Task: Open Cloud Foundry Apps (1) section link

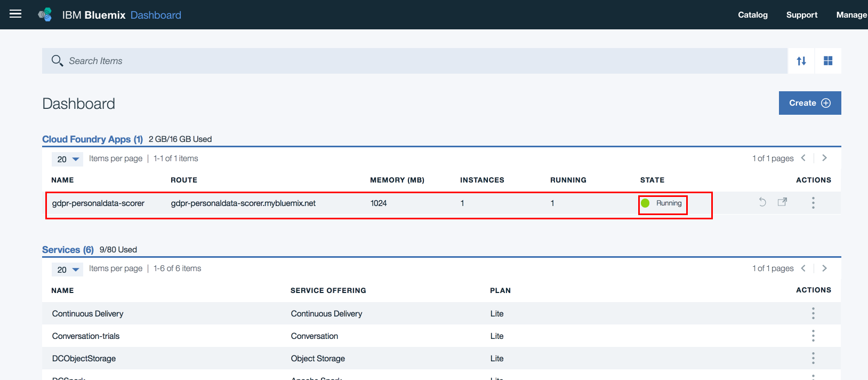Action: [93, 139]
